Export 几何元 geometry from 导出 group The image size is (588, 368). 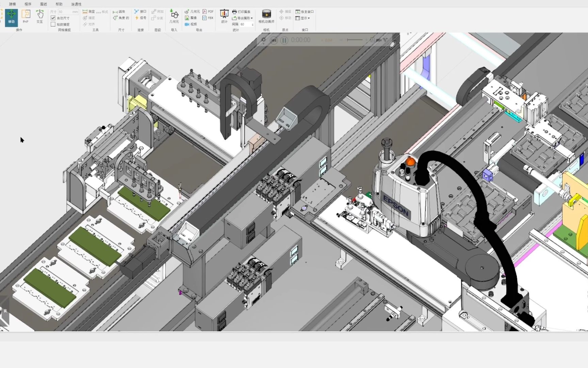click(192, 12)
